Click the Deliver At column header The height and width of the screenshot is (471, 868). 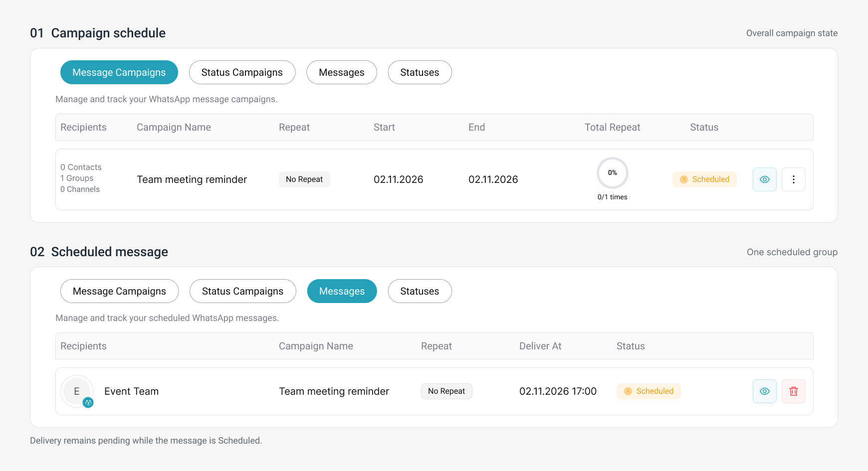540,346
